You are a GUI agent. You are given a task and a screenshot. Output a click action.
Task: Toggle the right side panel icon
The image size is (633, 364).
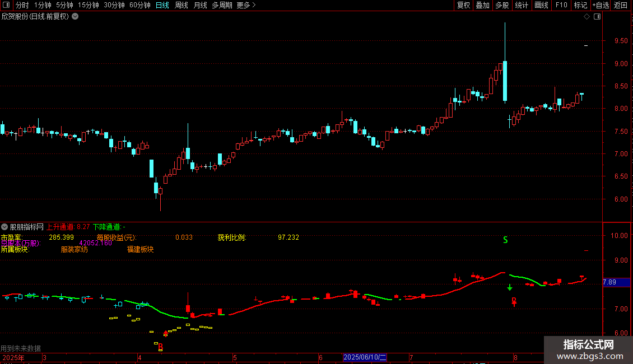(597, 17)
